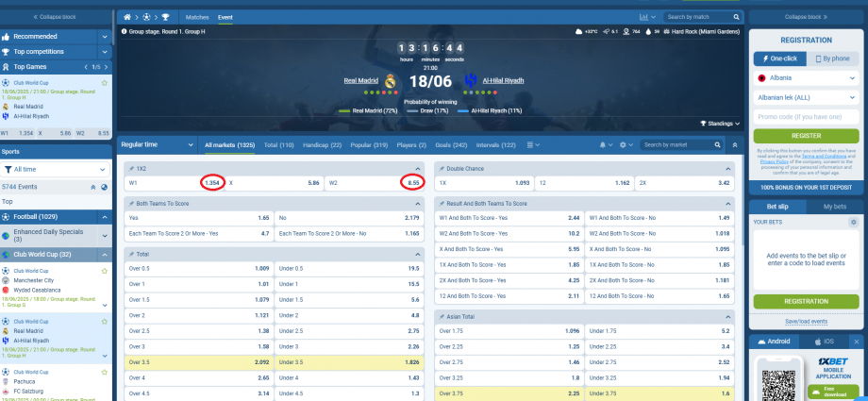Pin the Asian Total market
868x401 pixels.
pos(442,317)
